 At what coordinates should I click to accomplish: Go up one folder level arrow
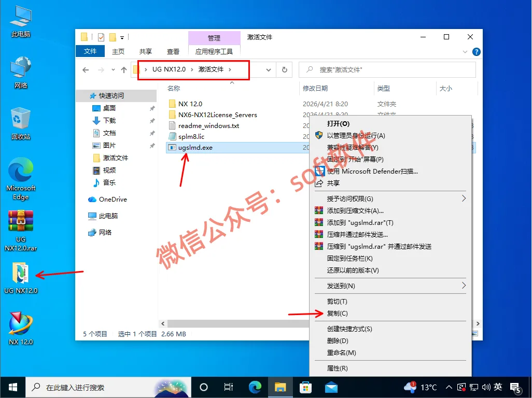[x=124, y=70]
